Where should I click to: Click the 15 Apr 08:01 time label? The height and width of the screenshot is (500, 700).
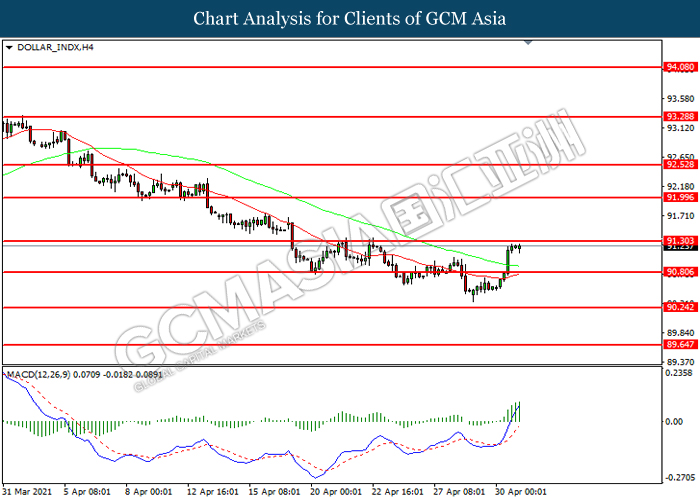tap(274, 492)
